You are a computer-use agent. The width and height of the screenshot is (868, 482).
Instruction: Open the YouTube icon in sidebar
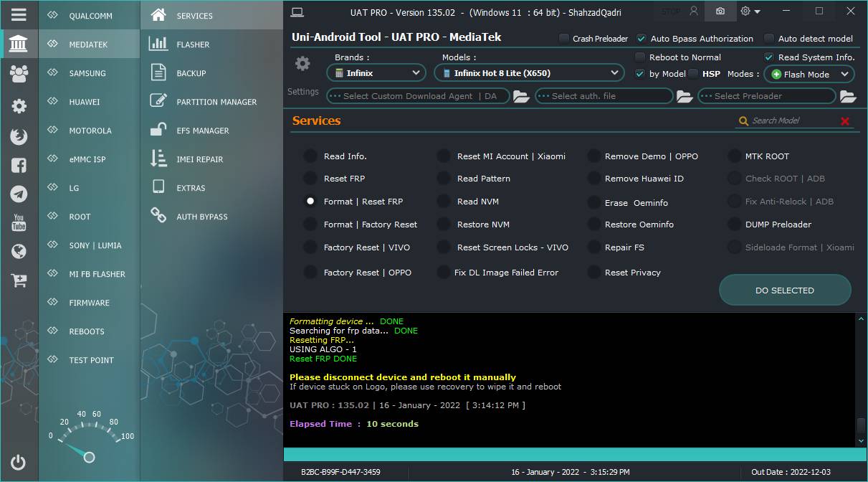pos(19,223)
